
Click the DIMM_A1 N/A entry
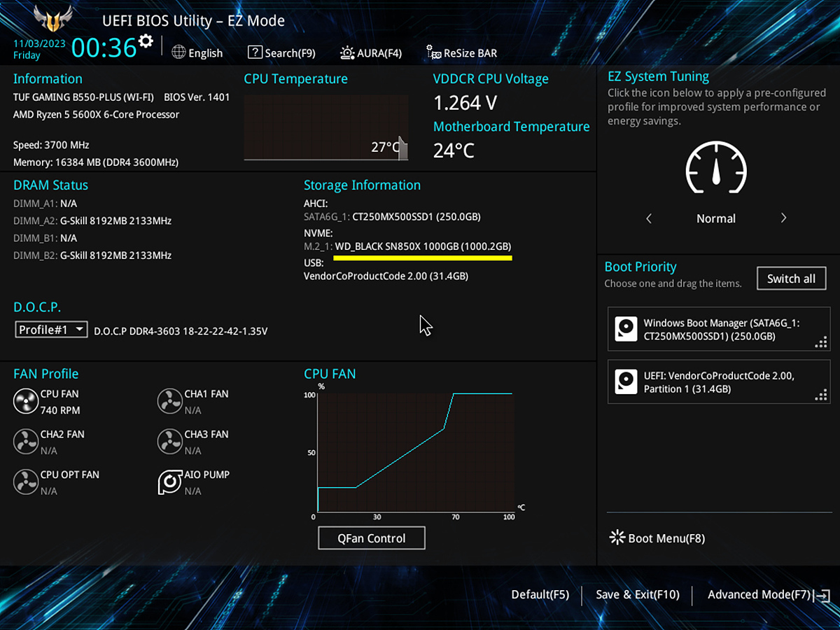point(45,203)
